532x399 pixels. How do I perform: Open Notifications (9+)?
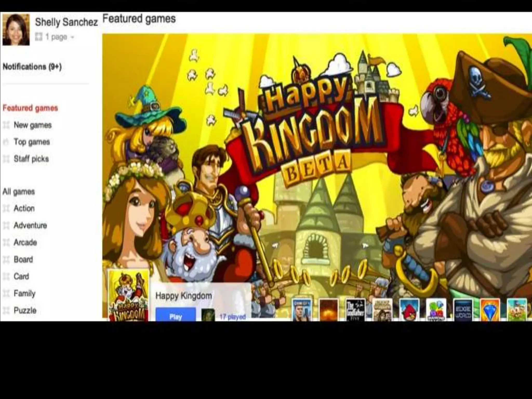(x=32, y=67)
